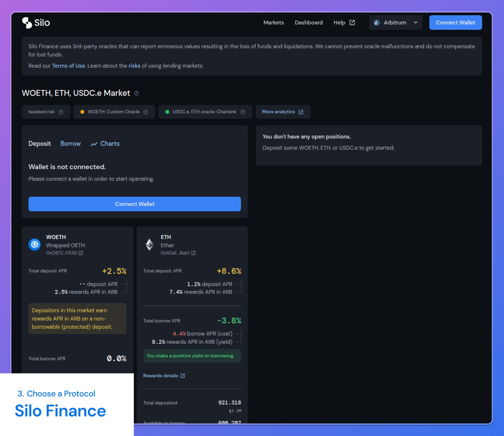Click the wide Connect Wallet button
Screen dimensions: 504x436
[x=135, y=204]
